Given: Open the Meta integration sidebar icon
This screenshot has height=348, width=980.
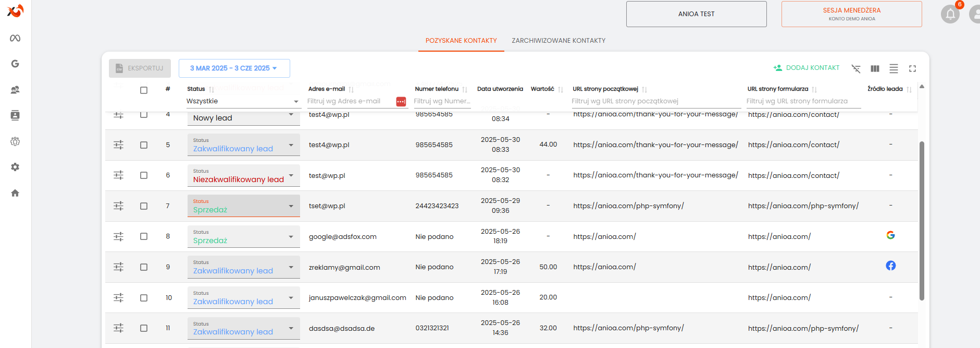Looking at the screenshot, I should coord(15,38).
